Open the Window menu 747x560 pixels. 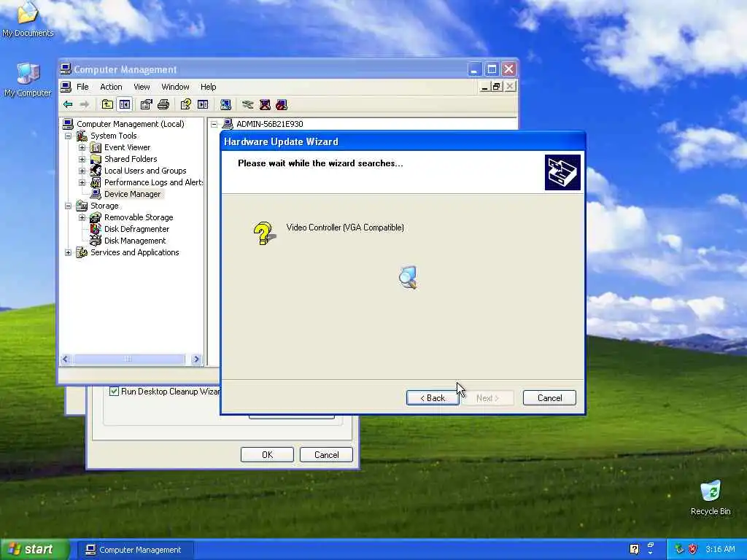click(175, 87)
